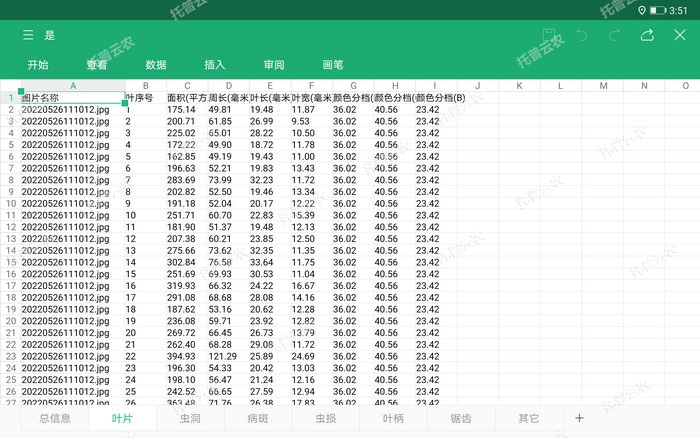The height and width of the screenshot is (438, 700).
Task: Switch to the 虫洞 sheet tab
Action: (190, 418)
